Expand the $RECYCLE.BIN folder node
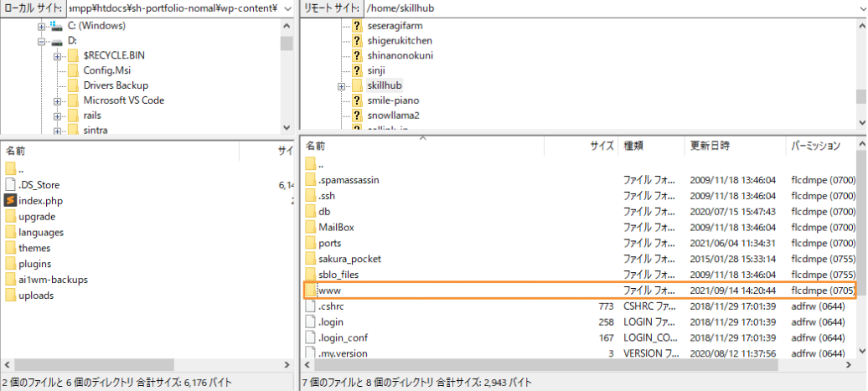The height and width of the screenshot is (391, 868). pyautogui.click(x=58, y=56)
